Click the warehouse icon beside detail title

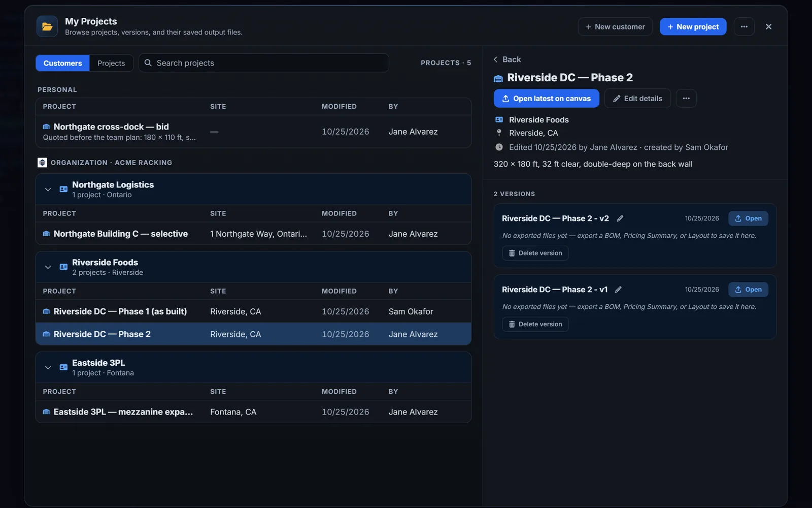pos(498,78)
